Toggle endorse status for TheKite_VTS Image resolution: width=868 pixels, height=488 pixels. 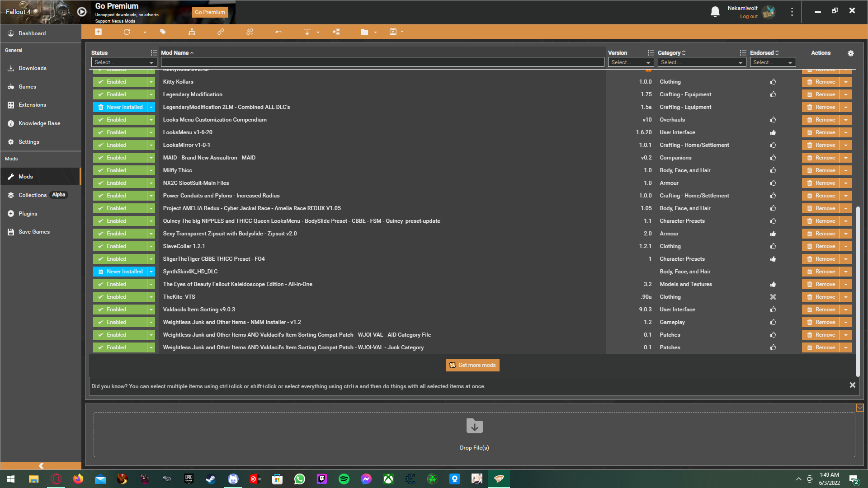coord(773,297)
